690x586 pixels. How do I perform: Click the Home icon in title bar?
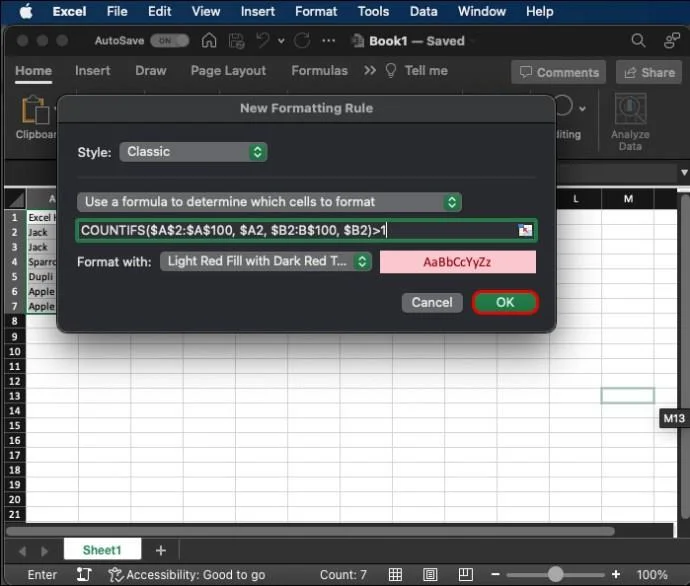point(209,41)
